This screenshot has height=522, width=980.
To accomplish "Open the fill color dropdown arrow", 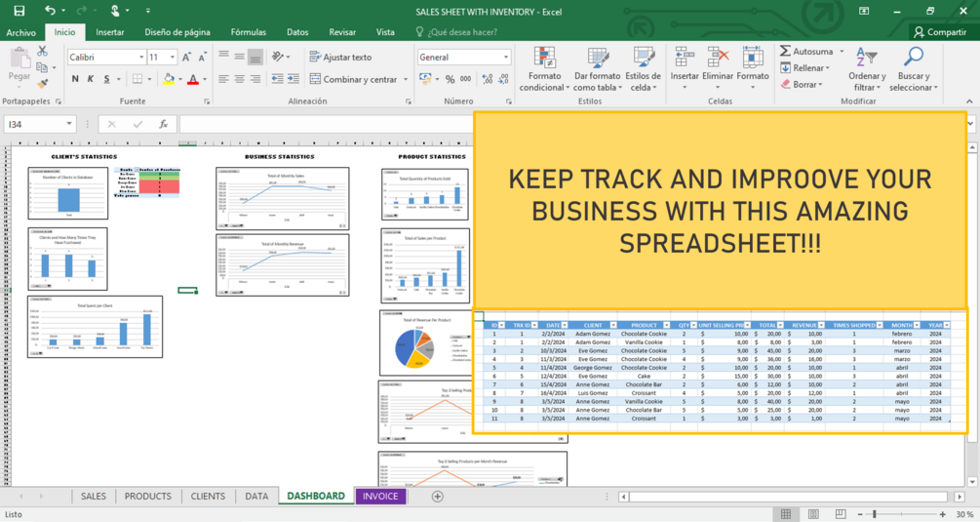I will (x=180, y=79).
